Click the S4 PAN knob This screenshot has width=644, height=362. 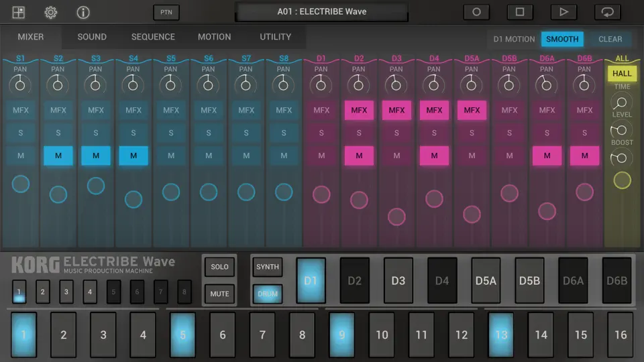point(133,85)
